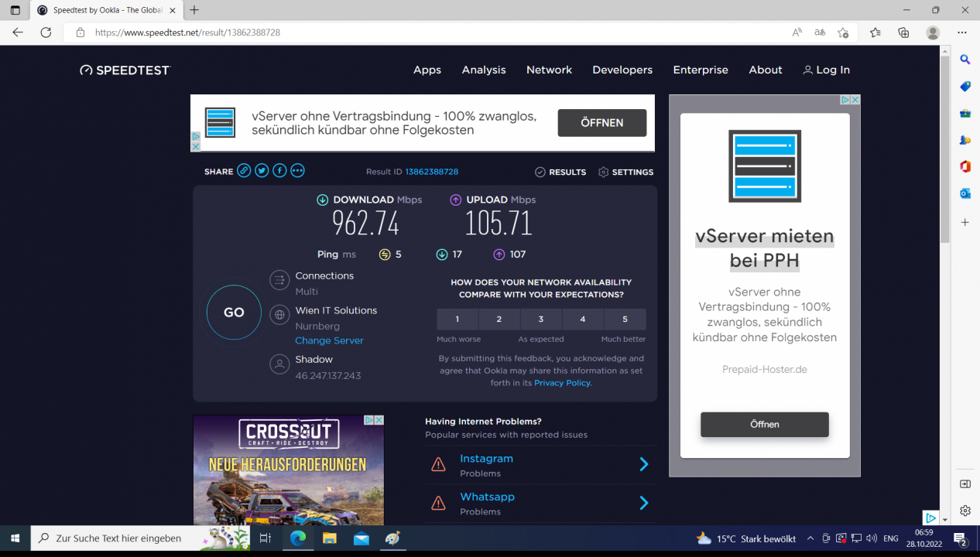The image size is (980, 557).
Task: Click Result ID 13862388728 link
Action: pos(431,172)
